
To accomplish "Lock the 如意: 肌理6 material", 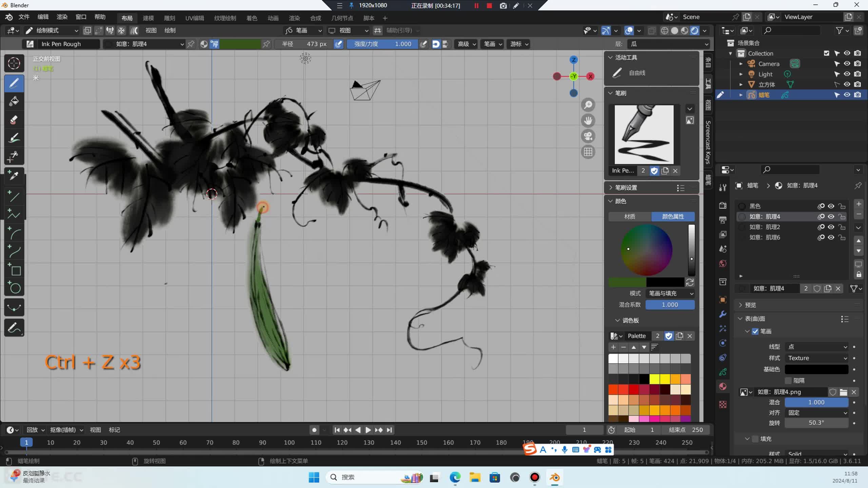I will click(x=842, y=238).
